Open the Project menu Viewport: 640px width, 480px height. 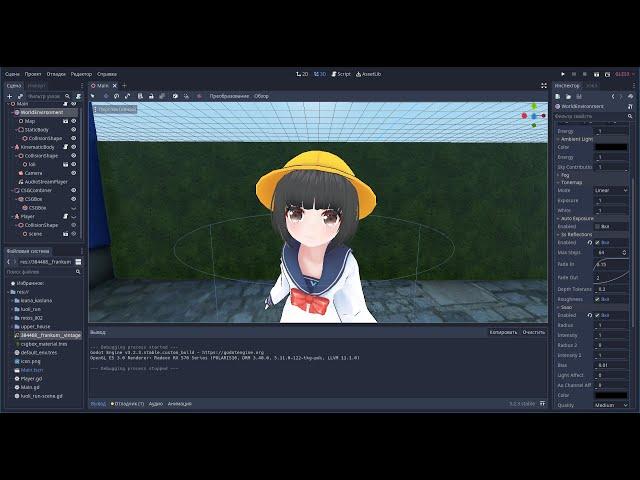[33, 74]
